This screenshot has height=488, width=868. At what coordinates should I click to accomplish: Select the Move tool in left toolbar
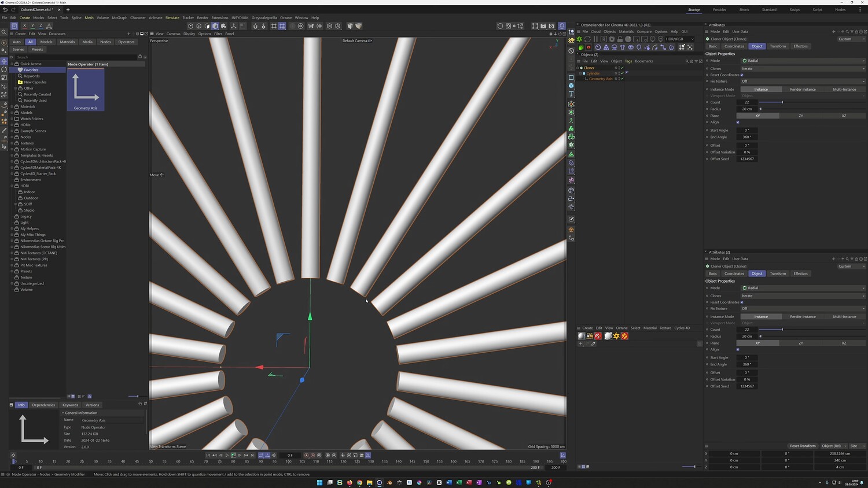click(x=4, y=61)
